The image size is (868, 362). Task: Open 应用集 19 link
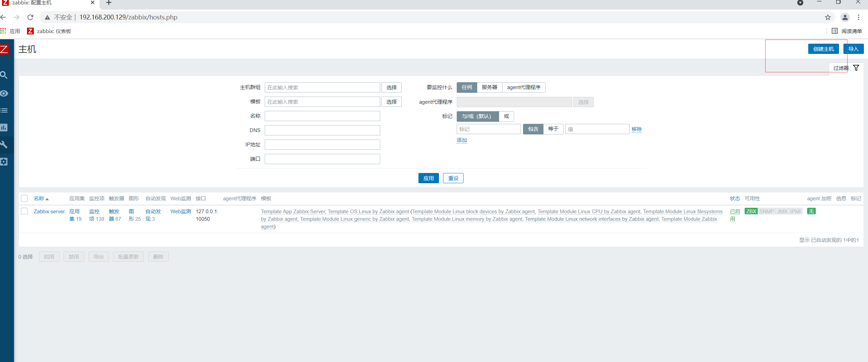75,215
